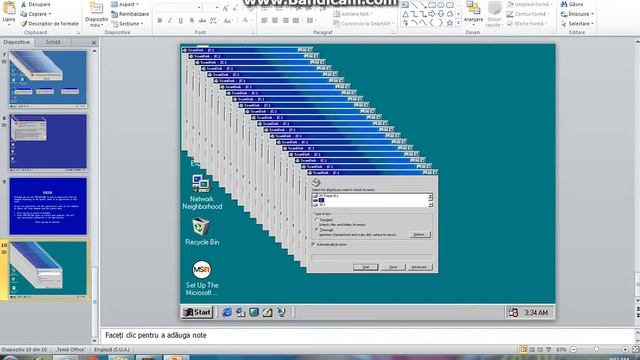This screenshot has width=640, height=360.
Task: Open the Aliniere text dropdown
Action: point(353,14)
